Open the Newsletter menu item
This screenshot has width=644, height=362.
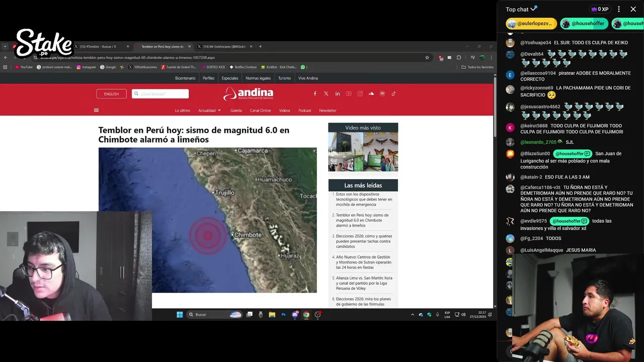pos(328,111)
